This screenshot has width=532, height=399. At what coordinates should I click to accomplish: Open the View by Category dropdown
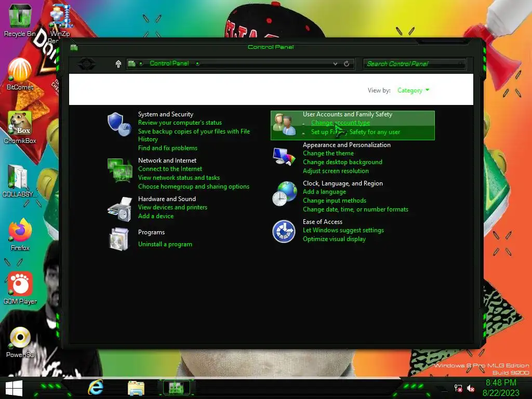(413, 90)
